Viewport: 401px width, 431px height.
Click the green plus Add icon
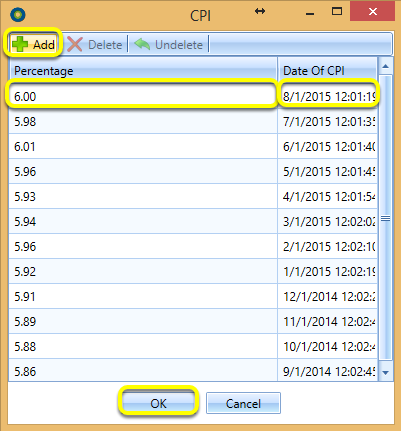pyautogui.click(x=20, y=44)
